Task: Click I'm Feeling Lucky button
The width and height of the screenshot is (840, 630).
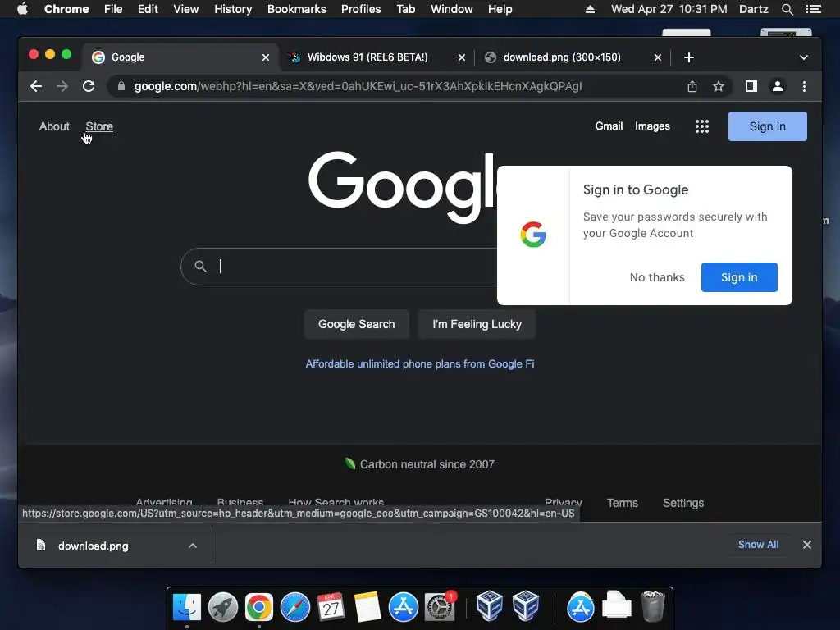Action: click(x=477, y=324)
